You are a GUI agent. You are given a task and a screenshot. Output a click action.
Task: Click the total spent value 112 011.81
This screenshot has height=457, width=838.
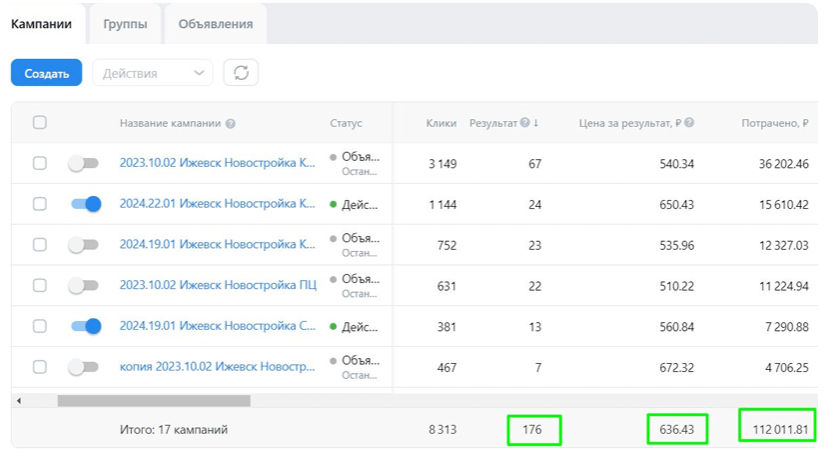780,430
